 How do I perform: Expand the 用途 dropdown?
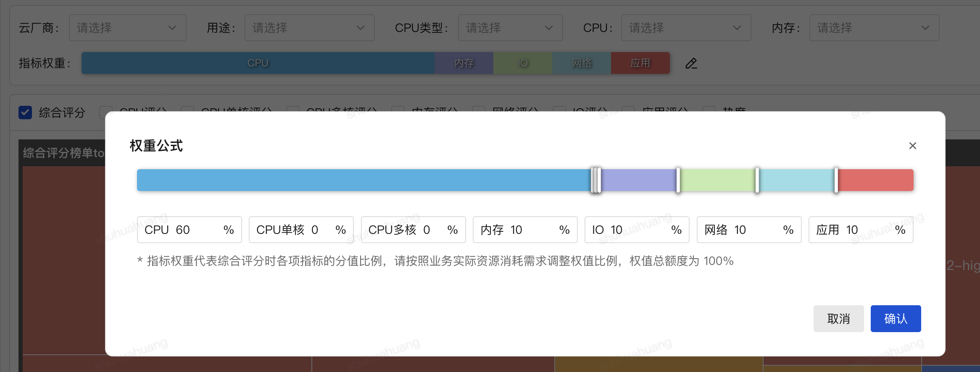click(309, 28)
